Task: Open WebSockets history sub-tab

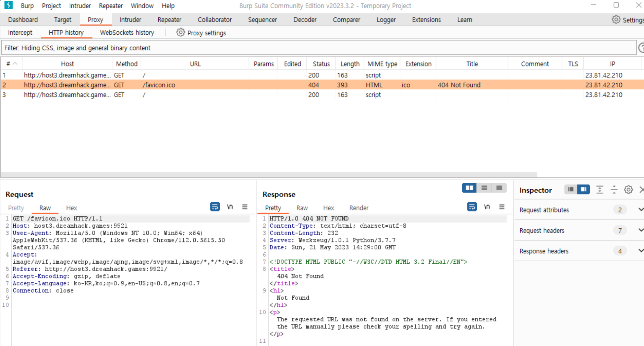Action: [127, 33]
